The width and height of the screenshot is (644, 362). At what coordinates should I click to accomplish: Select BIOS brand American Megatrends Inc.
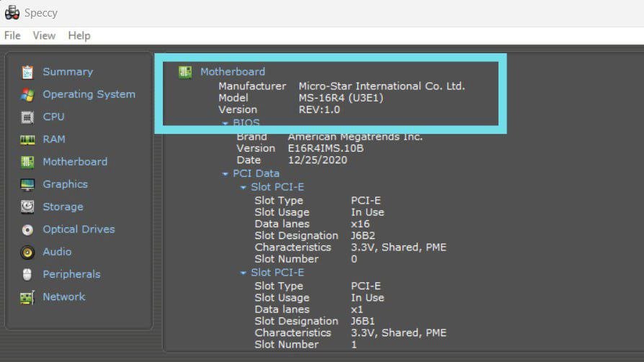point(355,137)
